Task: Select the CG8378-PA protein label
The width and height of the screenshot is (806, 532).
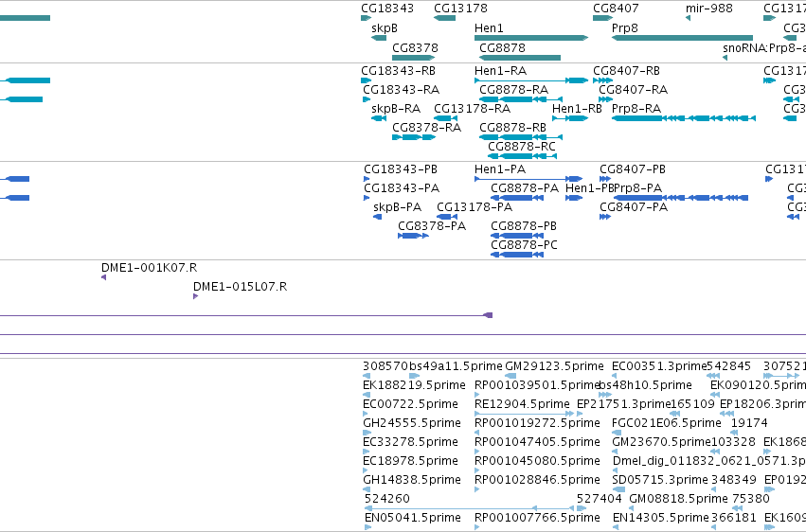Action: point(432,226)
